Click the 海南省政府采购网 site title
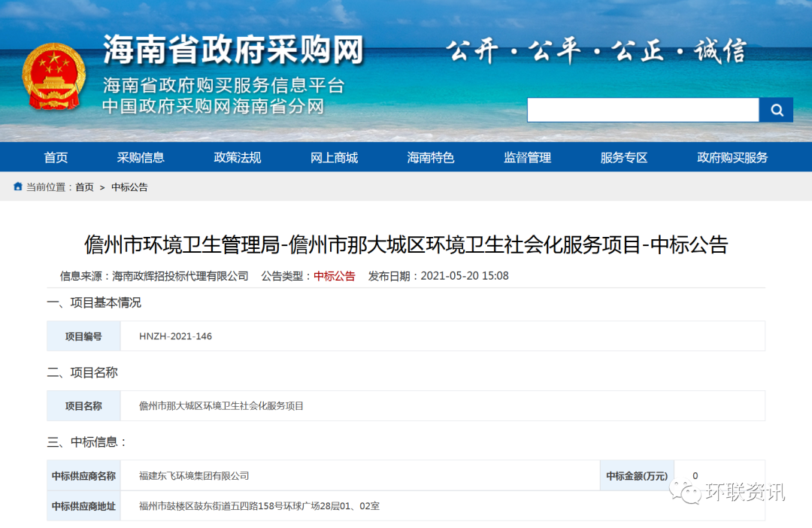The image size is (812, 528). click(233, 50)
